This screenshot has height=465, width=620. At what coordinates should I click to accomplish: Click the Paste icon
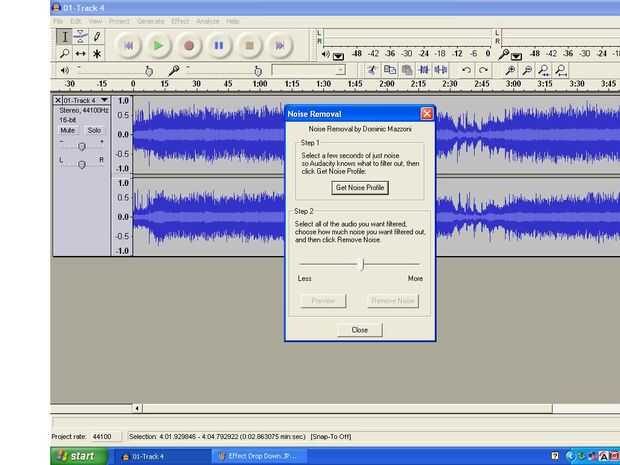coord(406,70)
